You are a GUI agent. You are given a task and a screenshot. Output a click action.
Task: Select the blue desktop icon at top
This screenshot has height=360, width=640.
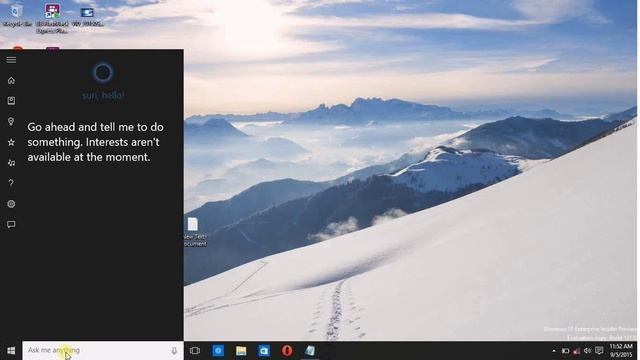[87, 16]
